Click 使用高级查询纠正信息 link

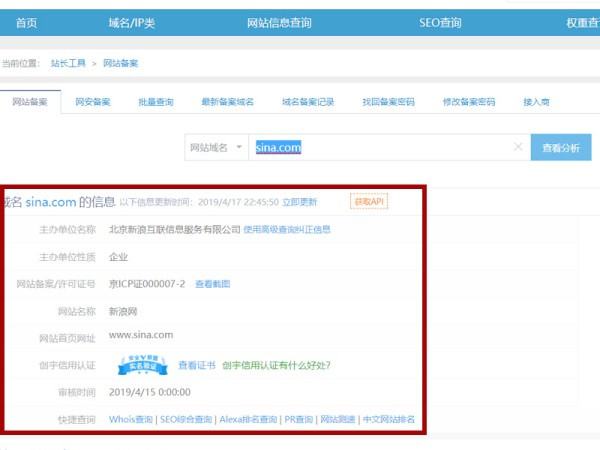click(x=287, y=229)
